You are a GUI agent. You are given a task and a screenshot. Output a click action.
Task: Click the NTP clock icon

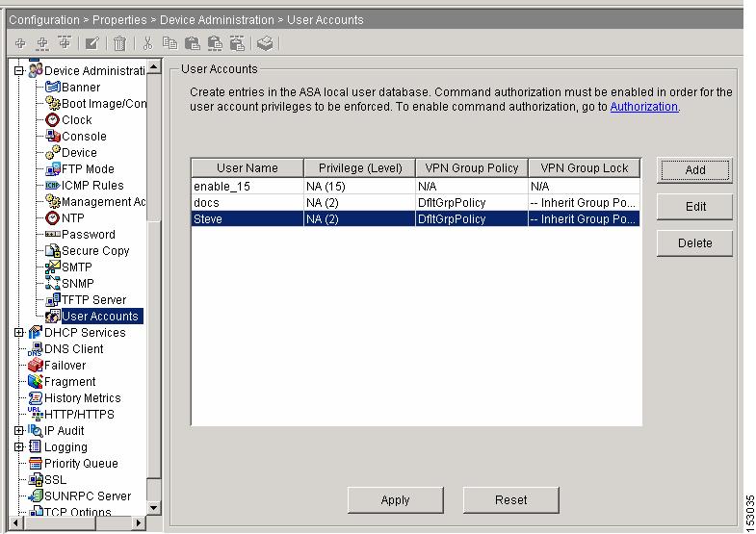(53, 218)
